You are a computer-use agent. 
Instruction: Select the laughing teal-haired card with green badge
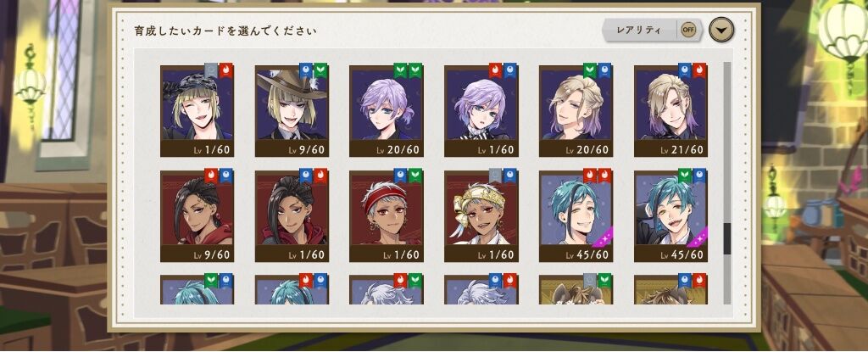[671, 216]
